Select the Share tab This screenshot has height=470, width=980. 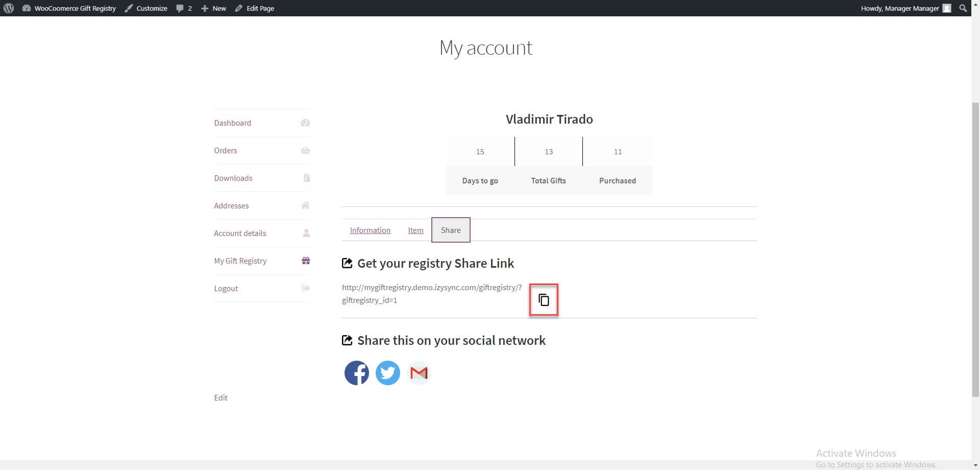click(x=451, y=230)
